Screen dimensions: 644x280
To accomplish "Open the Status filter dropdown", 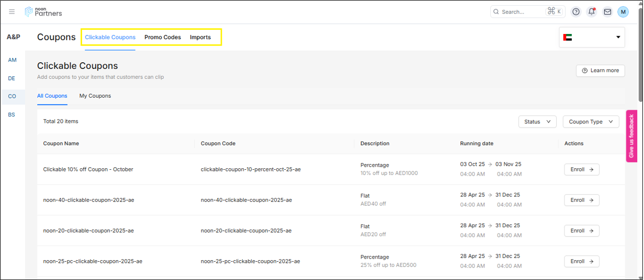I will (537, 122).
